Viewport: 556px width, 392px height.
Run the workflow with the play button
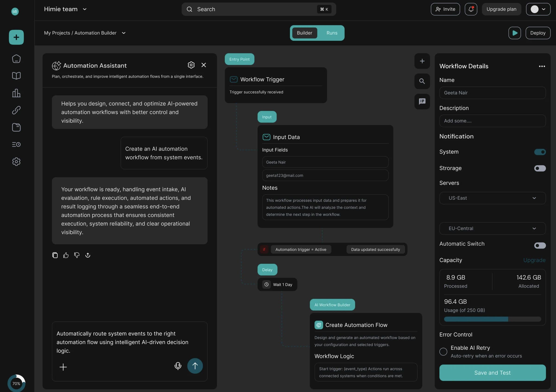pos(515,33)
